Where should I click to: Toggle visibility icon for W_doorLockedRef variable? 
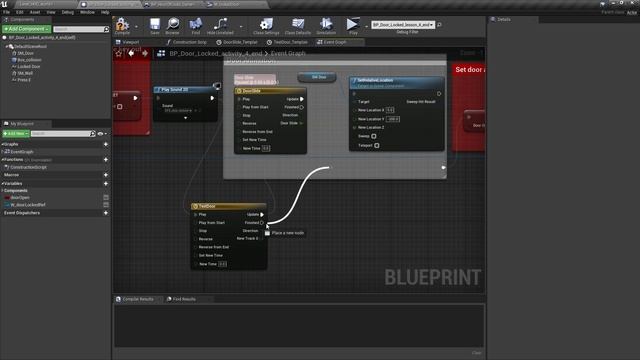tap(106, 204)
